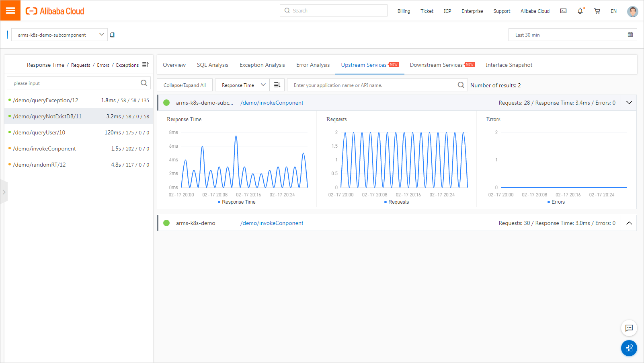Open the arms-k8s-demo-subcomponent application dropdown
The height and width of the screenshot is (363, 644).
pos(59,35)
